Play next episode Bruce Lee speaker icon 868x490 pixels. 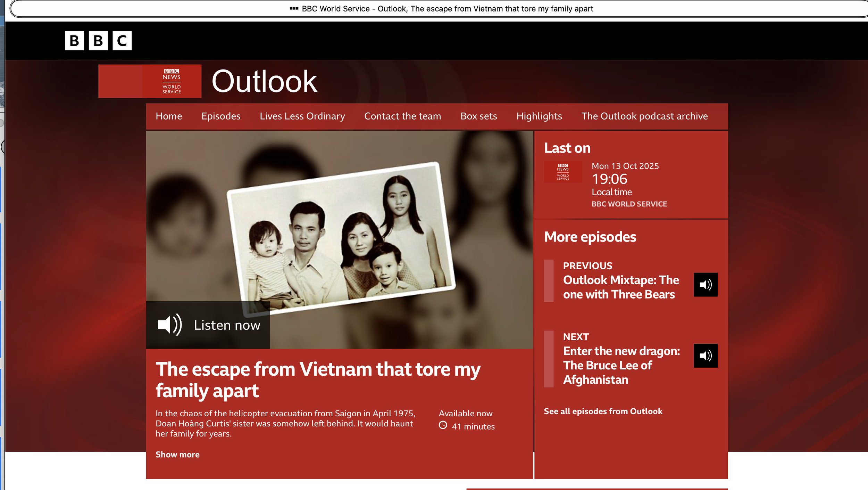click(706, 356)
